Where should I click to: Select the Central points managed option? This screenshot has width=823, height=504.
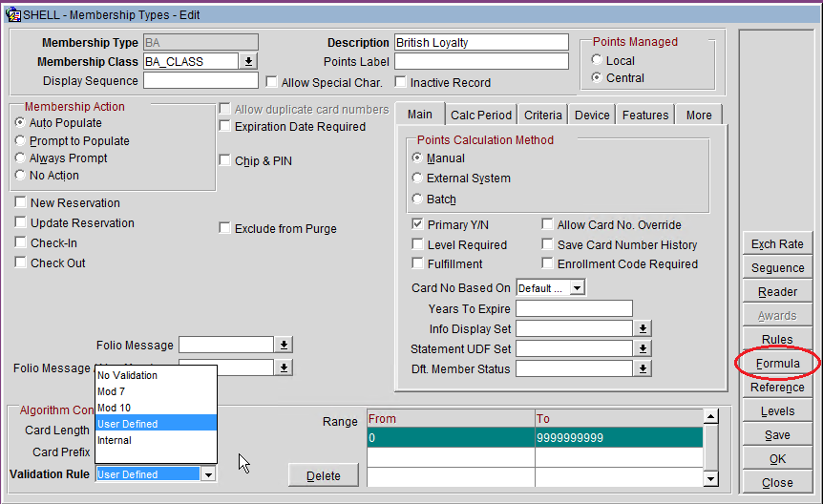pos(599,78)
